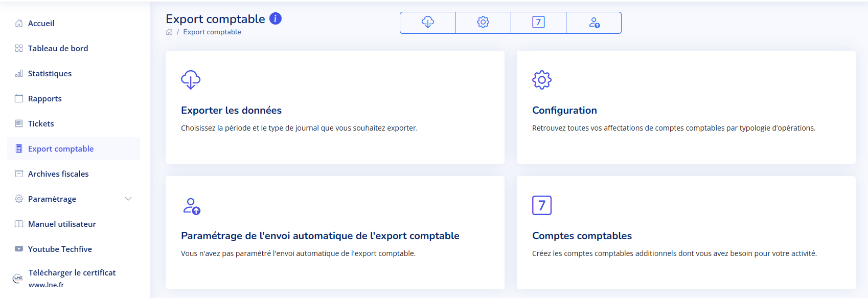This screenshot has height=298, width=868.
Task: Click the blue info icon beside Export comptable title
Action: (276, 19)
